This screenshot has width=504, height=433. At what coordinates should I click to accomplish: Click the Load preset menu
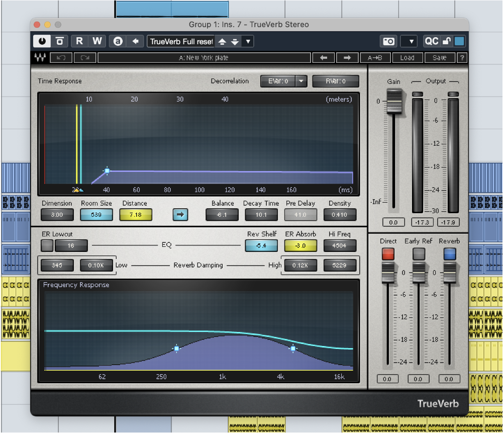click(x=407, y=58)
